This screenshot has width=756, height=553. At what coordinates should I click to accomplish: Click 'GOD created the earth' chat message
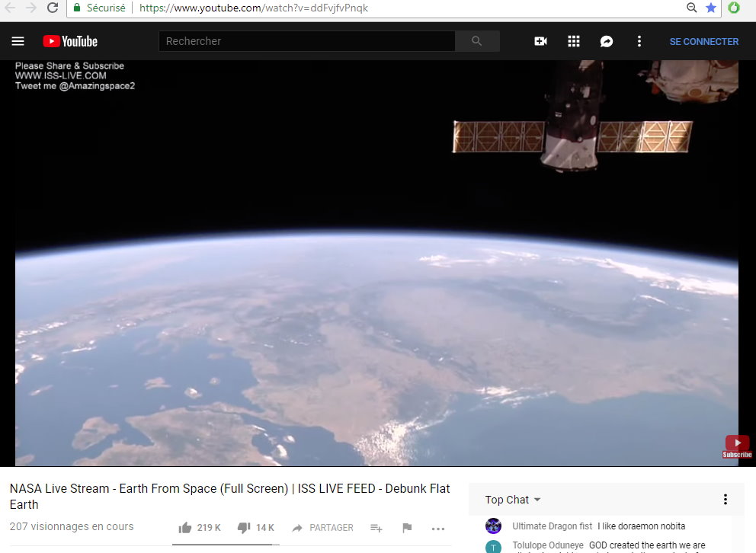(647, 545)
